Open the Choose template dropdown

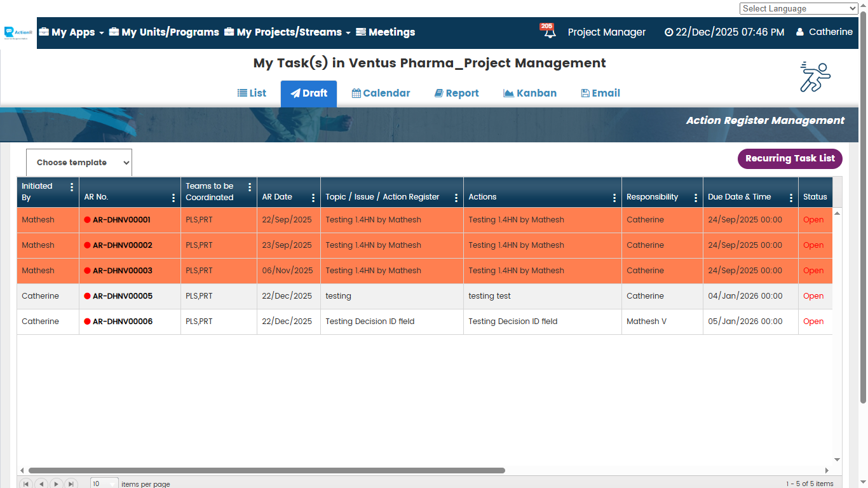tap(79, 163)
